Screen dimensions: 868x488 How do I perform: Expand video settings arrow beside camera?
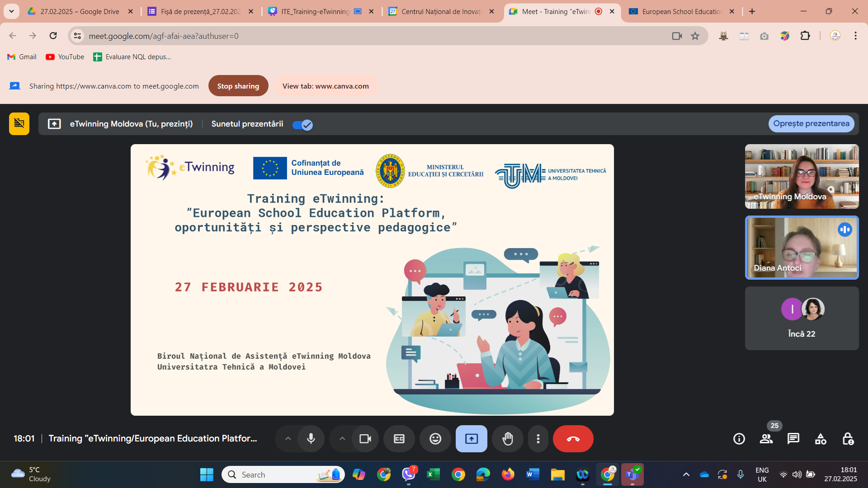(342, 439)
